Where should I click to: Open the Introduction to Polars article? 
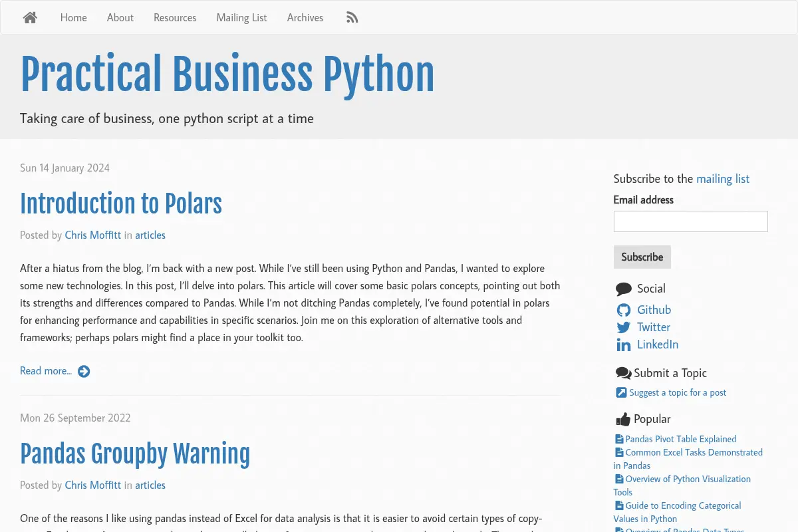coord(121,204)
